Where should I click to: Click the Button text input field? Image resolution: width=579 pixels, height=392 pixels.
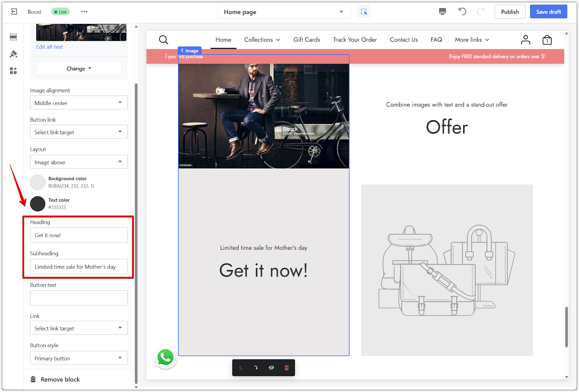tap(79, 298)
